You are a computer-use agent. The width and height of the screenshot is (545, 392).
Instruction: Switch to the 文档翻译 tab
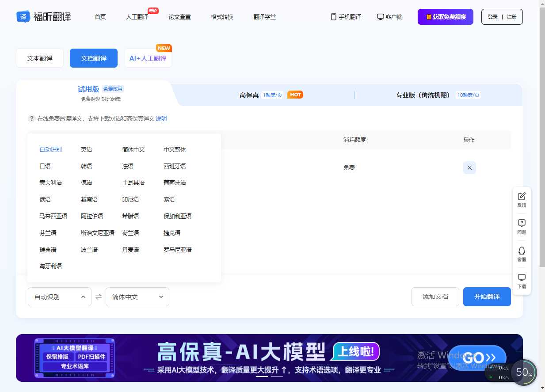pyautogui.click(x=94, y=58)
